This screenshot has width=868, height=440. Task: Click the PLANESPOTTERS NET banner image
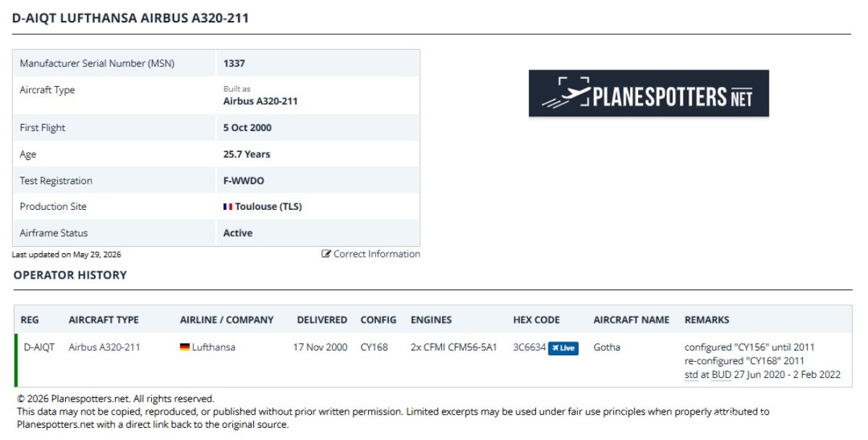pyautogui.click(x=649, y=93)
